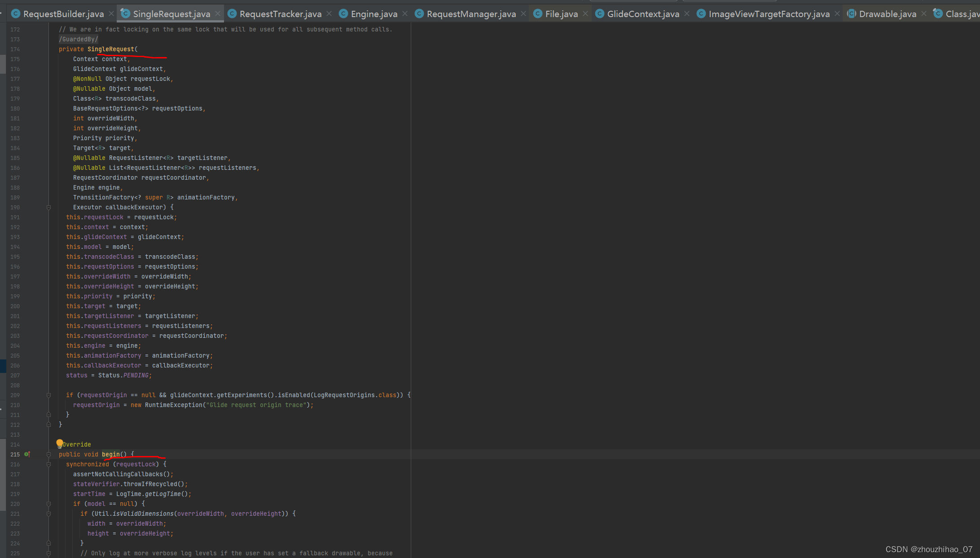The height and width of the screenshot is (558, 980).
Task: Click the SingleRequest constructor name on line 174
Action: [110, 49]
